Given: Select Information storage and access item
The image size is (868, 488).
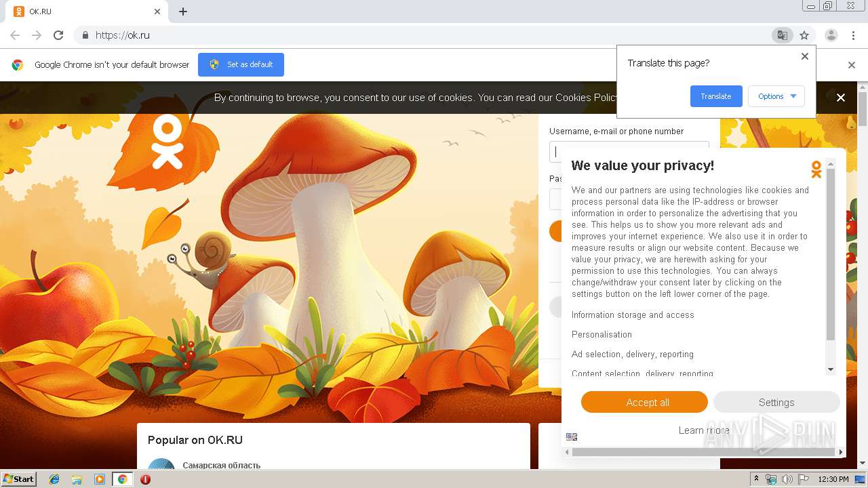Looking at the screenshot, I should 633,315.
